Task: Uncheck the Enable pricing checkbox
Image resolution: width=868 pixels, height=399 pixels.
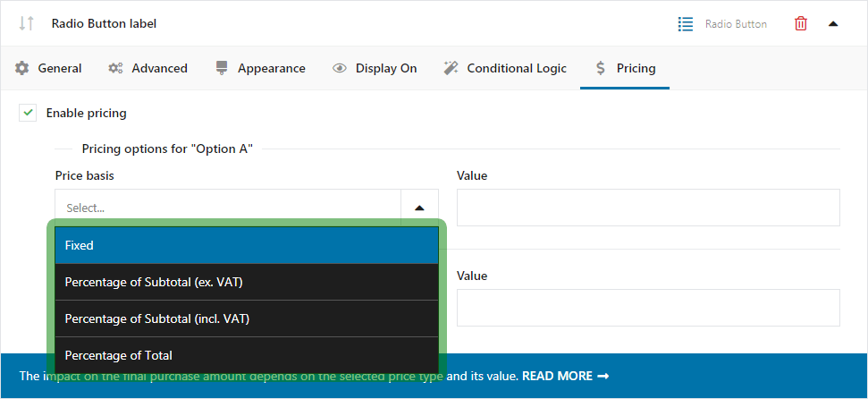Action: (28, 113)
